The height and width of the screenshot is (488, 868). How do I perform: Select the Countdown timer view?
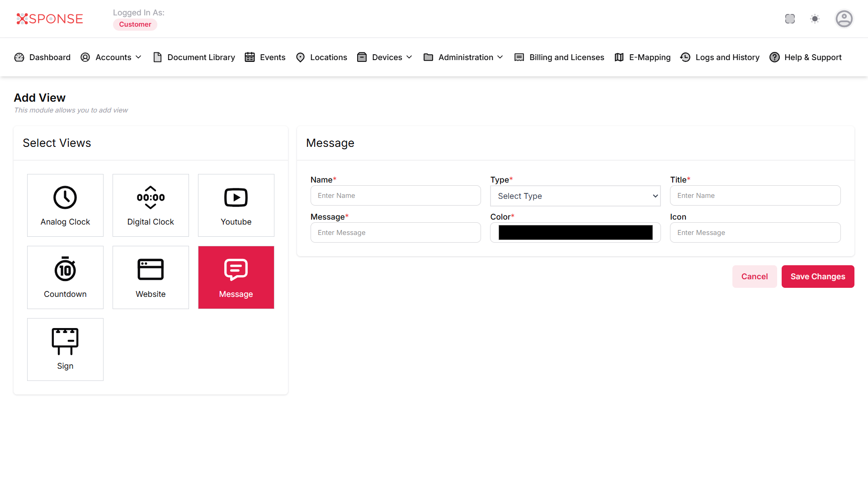65,277
